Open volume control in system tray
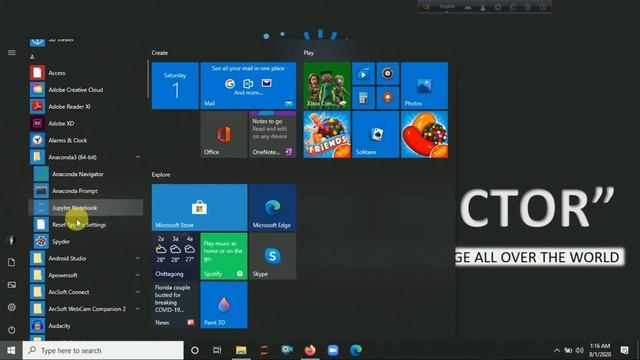 [579, 350]
